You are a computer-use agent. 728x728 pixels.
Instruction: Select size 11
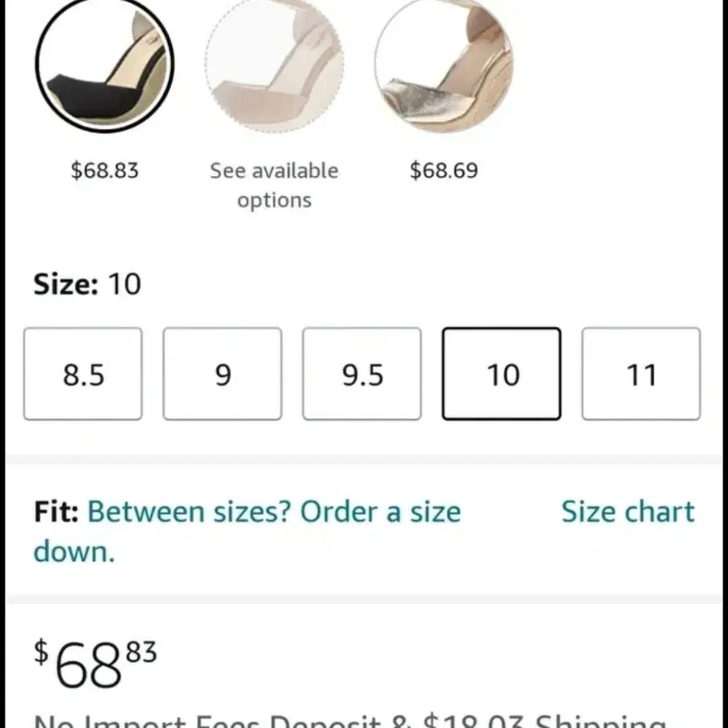(641, 374)
